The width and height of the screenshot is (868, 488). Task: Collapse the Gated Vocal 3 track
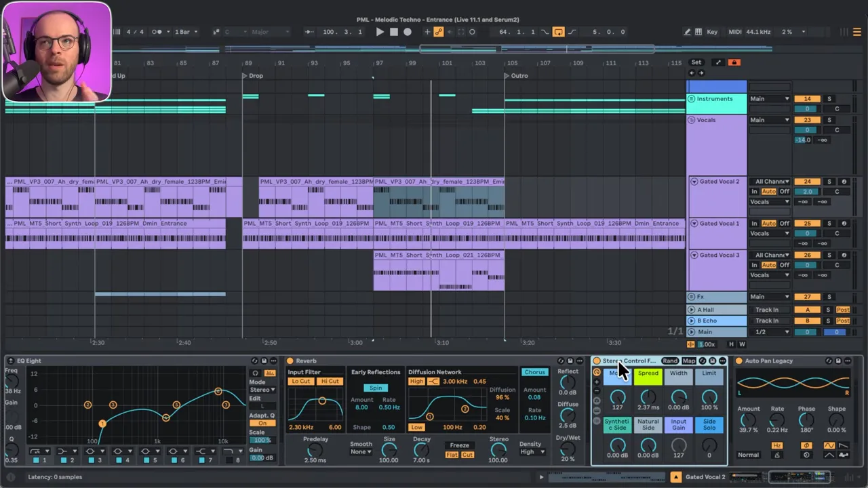694,255
